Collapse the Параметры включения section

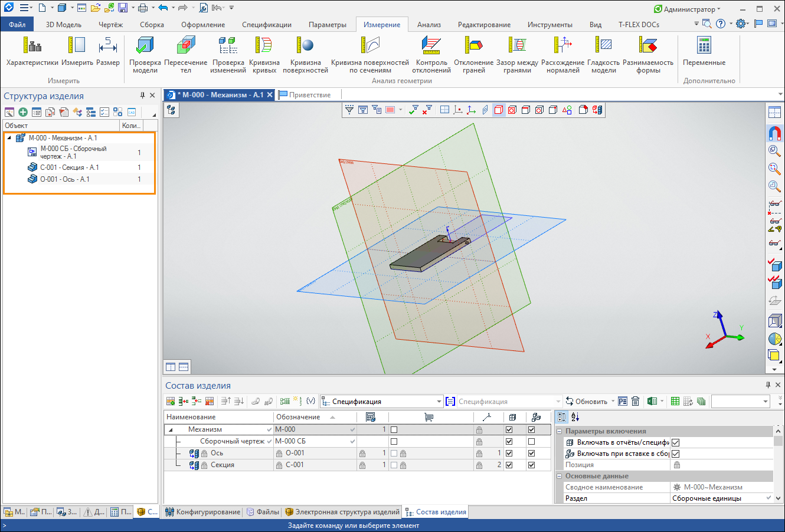560,431
